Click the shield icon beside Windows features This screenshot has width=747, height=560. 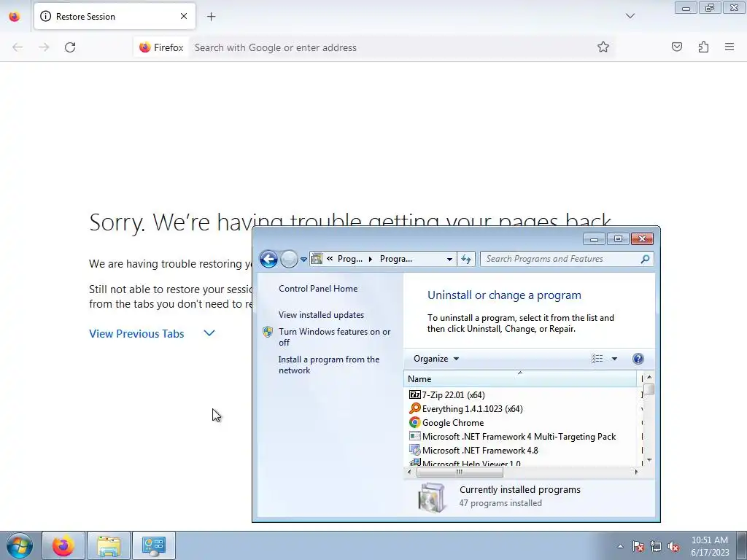[268, 332]
